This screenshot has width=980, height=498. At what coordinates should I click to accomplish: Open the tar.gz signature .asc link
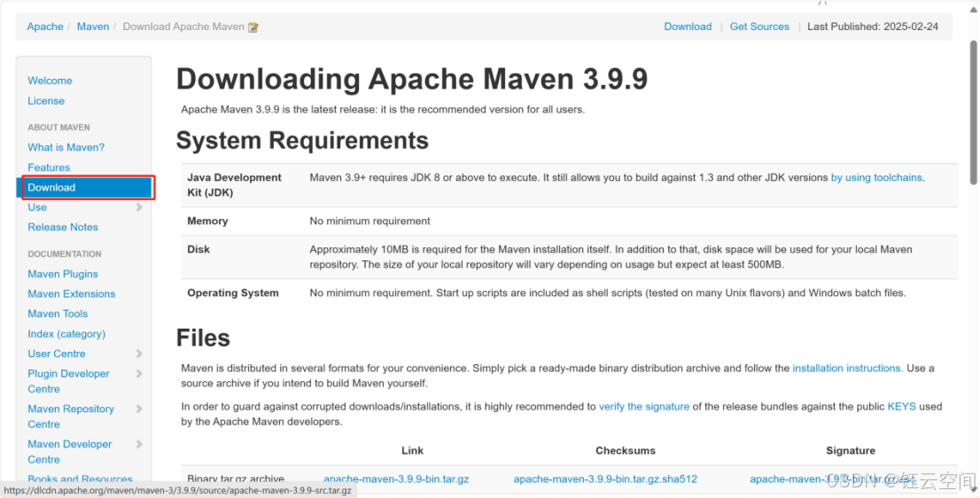833,479
